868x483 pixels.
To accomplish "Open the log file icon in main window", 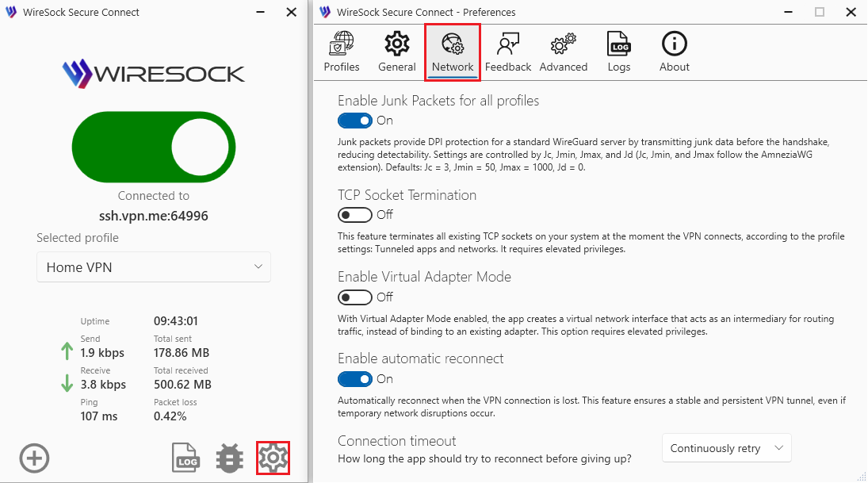I will (185, 458).
